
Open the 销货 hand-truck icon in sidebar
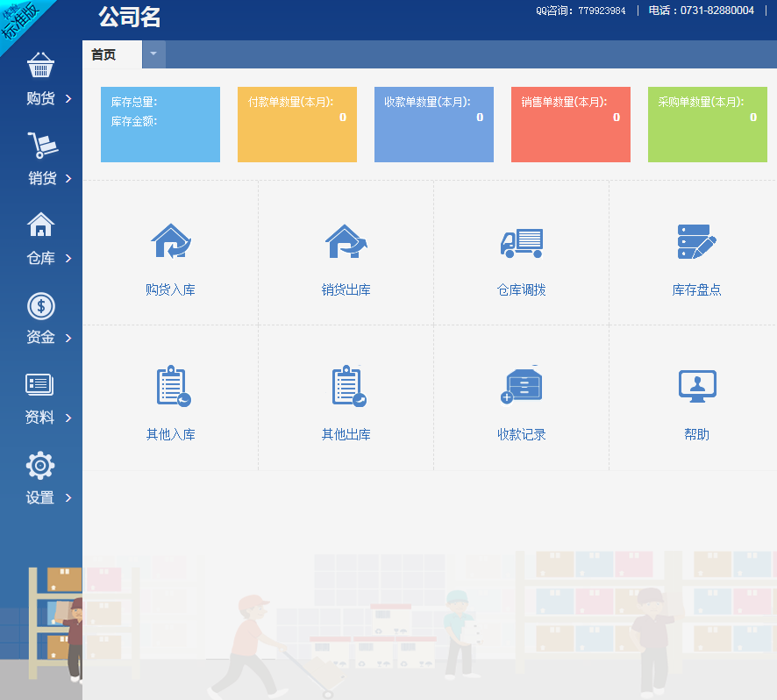click(43, 145)
